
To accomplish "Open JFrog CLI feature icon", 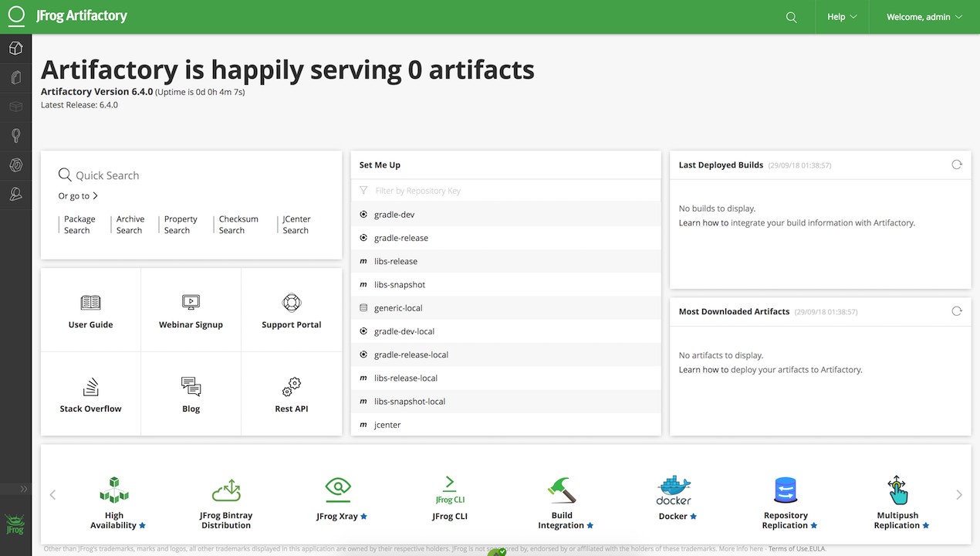I will [450, 490].
